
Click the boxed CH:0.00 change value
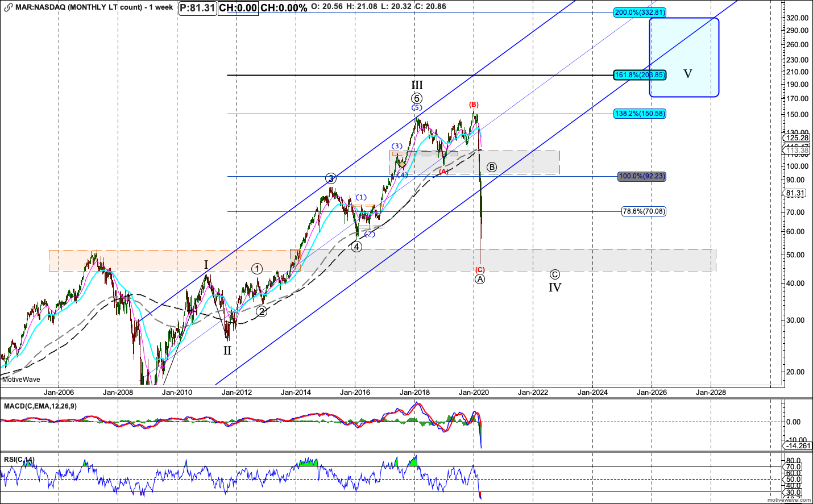pos(238,8)
